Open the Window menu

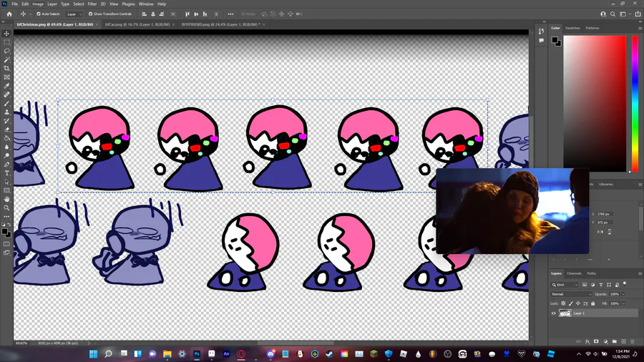146,4
